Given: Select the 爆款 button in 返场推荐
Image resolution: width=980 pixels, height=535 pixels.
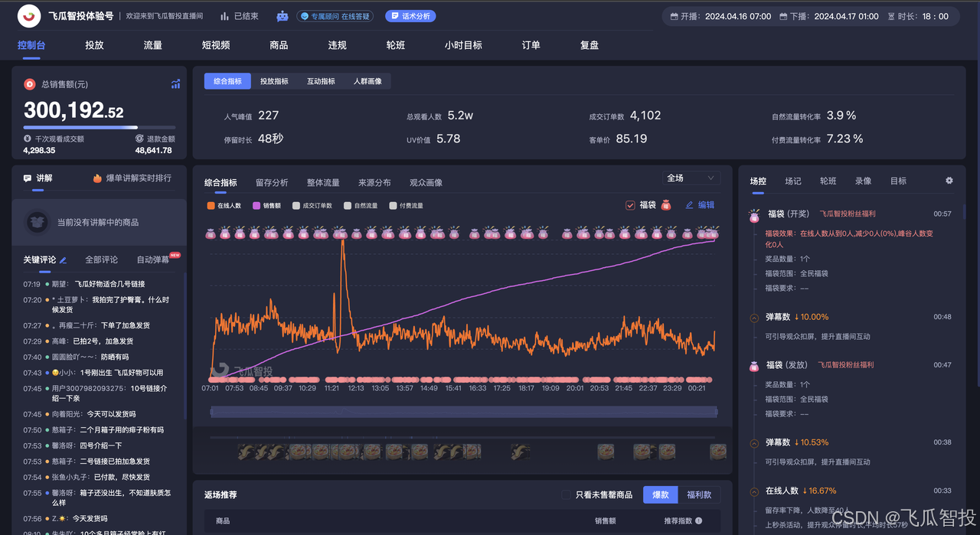Looking at the screenshot, I should tap(661, 495).
